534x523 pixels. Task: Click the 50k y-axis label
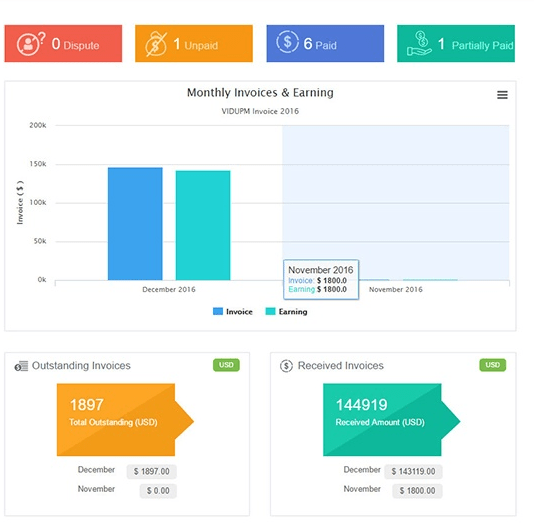point(40,241)
